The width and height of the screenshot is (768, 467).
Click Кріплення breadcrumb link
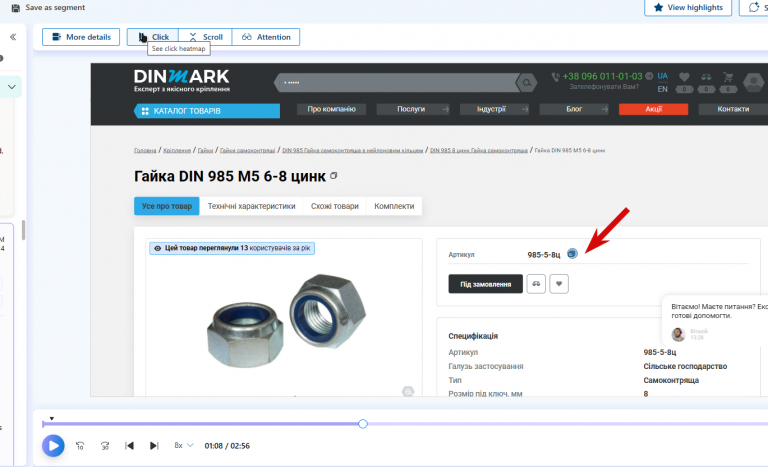coord(177,150)
